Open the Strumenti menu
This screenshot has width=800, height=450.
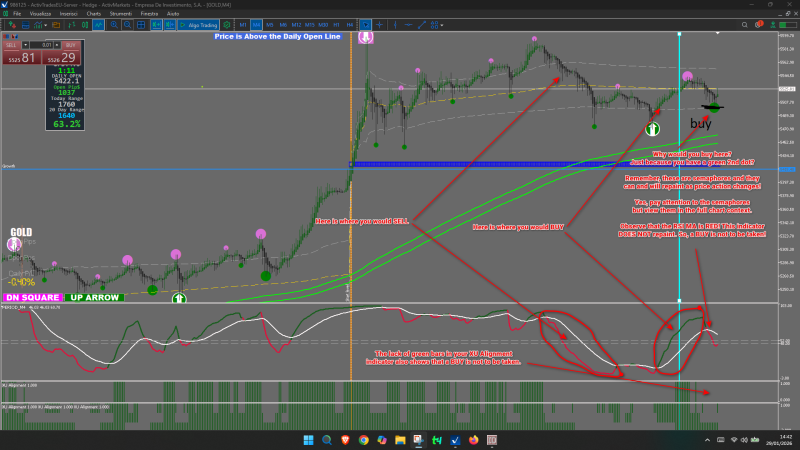[120, 14]
